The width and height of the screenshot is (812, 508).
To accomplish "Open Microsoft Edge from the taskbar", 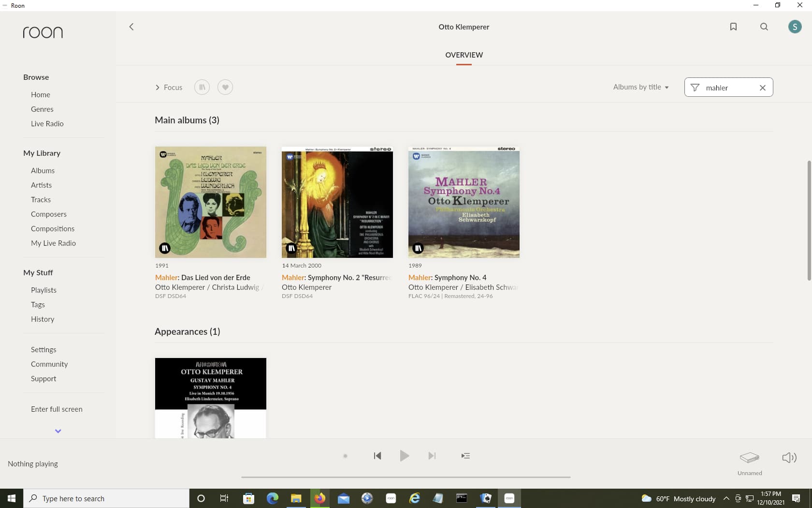I will tap(273, 498).
